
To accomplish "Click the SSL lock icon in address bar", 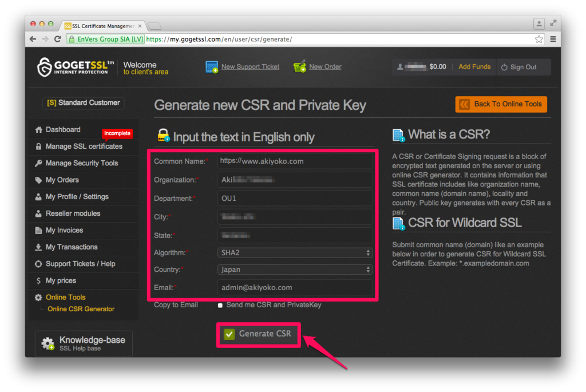I will tap(72, 39).
